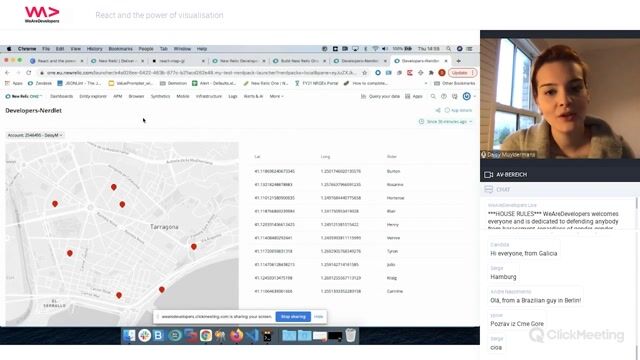The height and width of the screenshot is (360, 640).
Task: Click the address bar URL
Action: pos(201,73)
